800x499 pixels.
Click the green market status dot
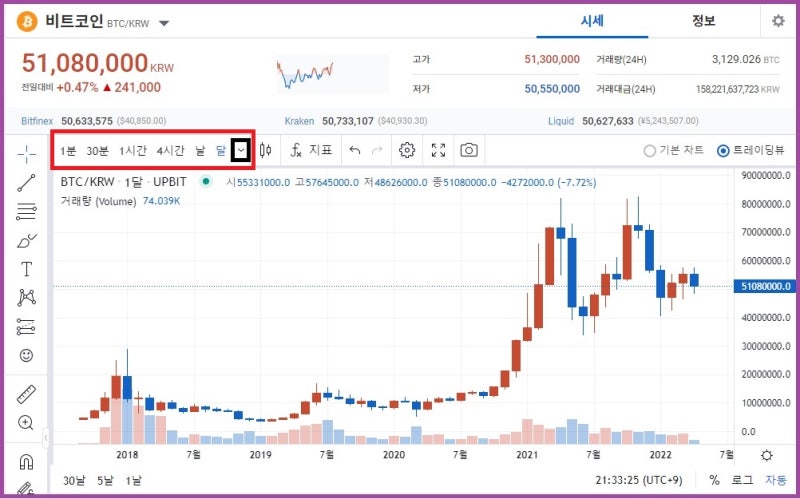coord(206,181)
